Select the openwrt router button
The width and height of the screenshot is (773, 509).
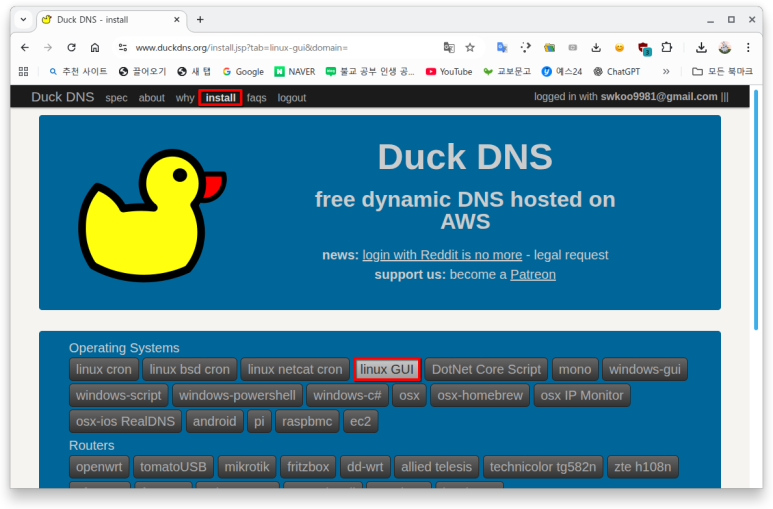(99, 467)
